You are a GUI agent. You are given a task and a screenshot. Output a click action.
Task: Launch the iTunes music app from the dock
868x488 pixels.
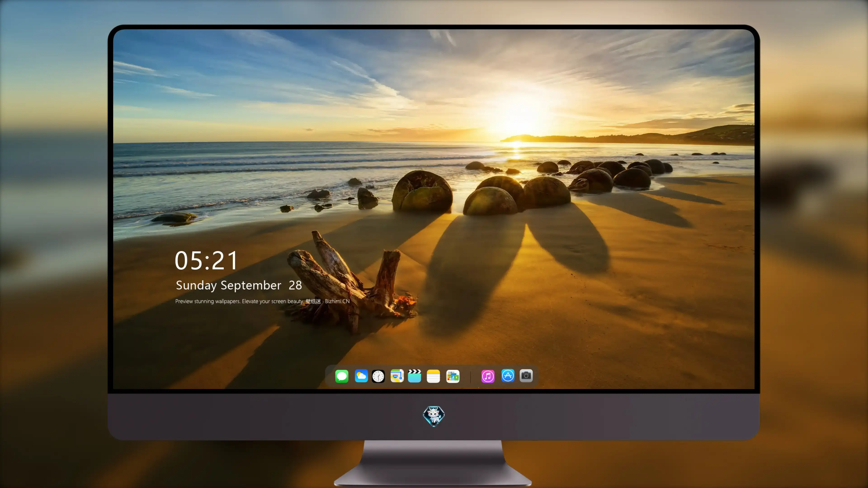(x=488, y=376)
